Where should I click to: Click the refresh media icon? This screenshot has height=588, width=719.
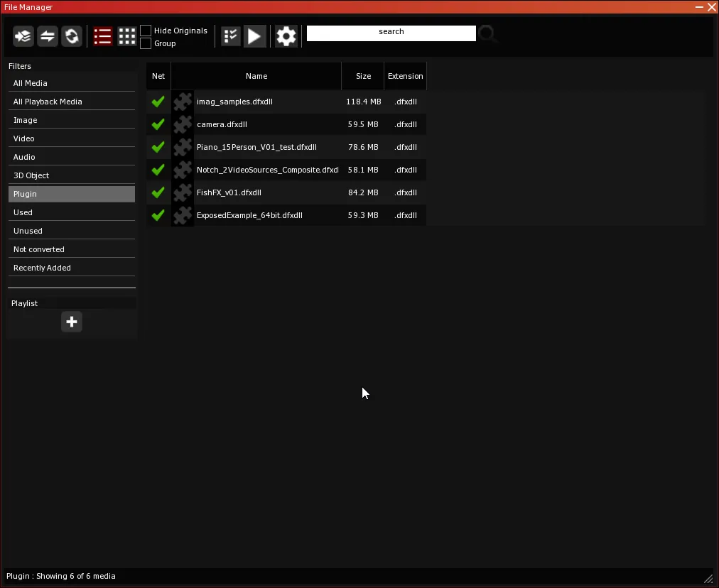72,36
